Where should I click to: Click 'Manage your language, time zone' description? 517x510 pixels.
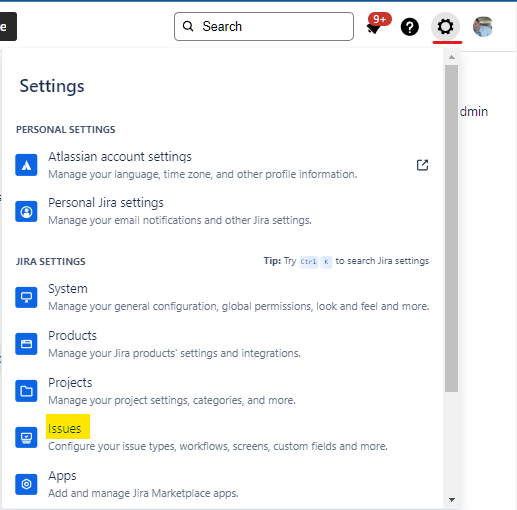pyautogui.click(x=203, y=174)
